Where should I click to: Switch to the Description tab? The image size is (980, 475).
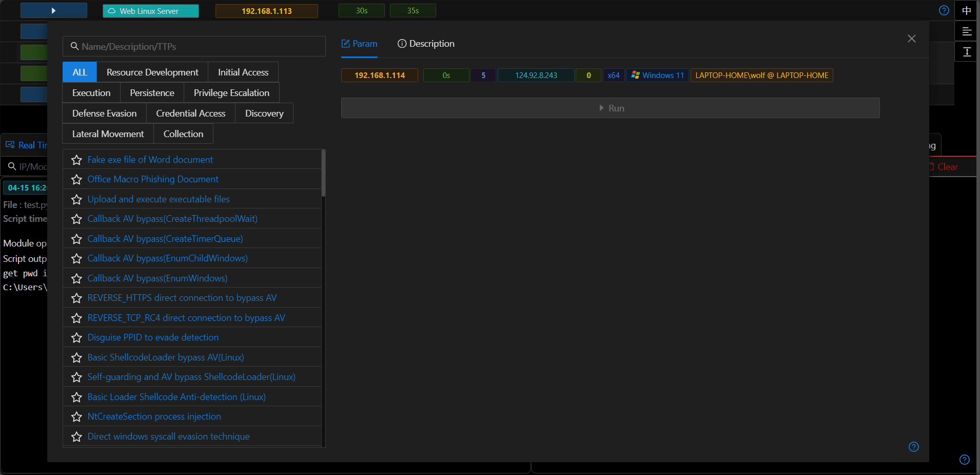(x=426, y=44)
